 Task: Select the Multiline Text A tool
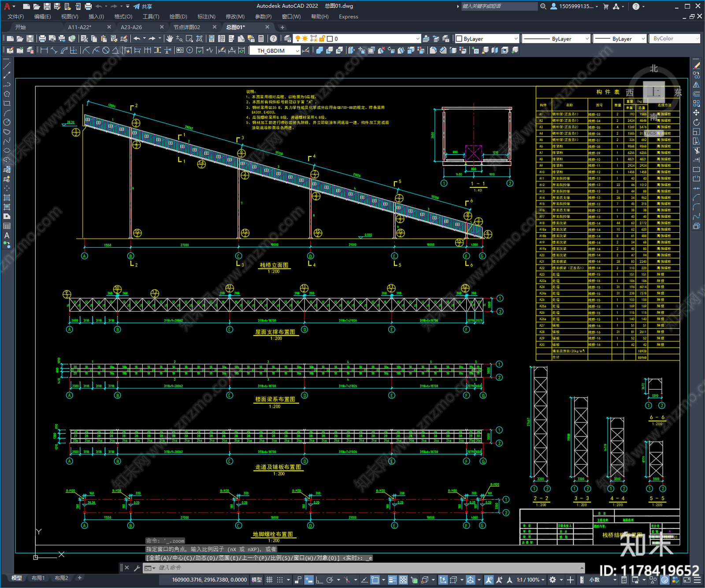[x=7, y=235]
